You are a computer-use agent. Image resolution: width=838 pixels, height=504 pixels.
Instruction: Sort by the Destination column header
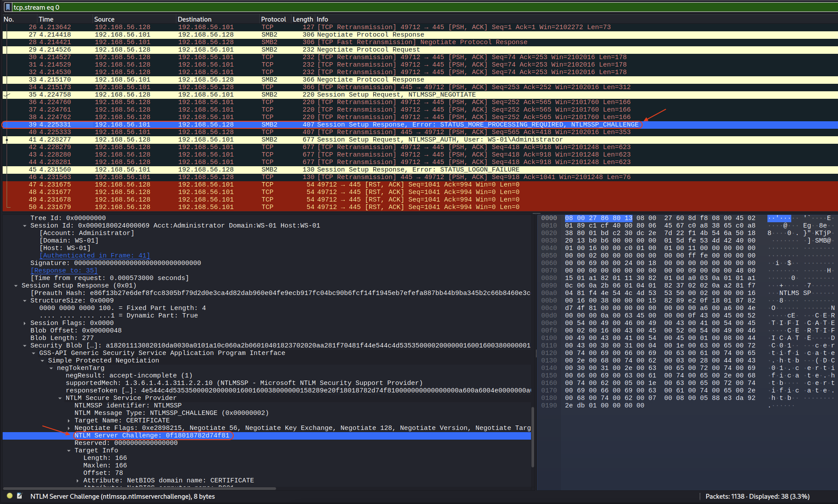(195, 19)
